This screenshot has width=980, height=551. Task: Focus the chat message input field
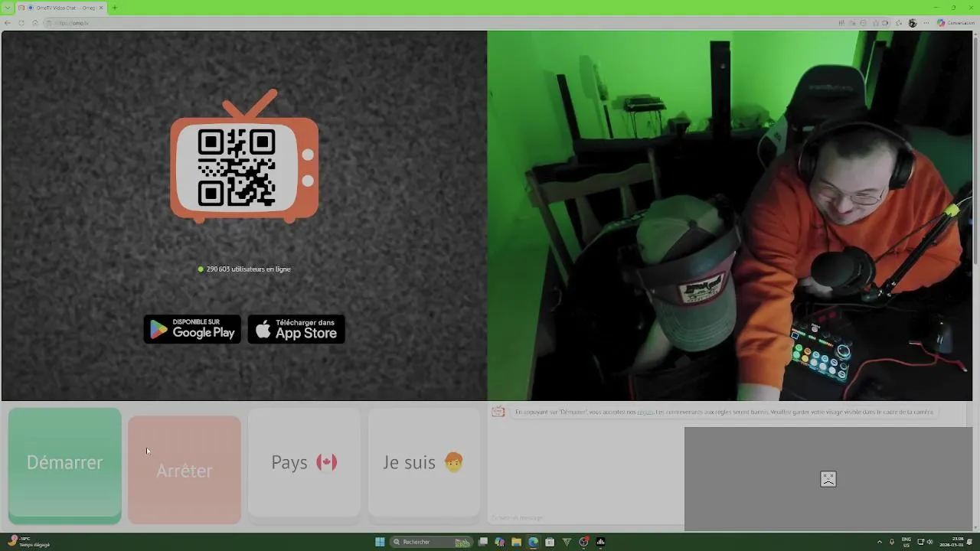pyautogui.click(x=586, y=518)
